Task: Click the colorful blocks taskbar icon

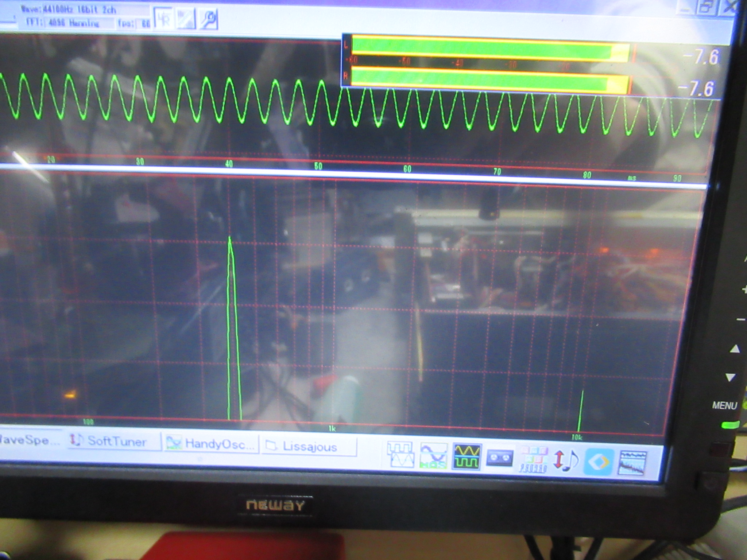Action: [x=533, y=459]
